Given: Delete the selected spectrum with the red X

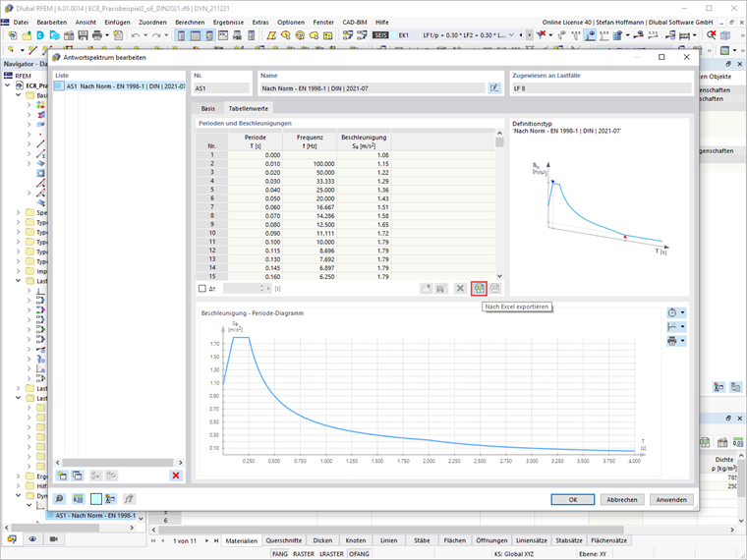Looking at the screenshot, I should pyautogui.click(x=176, y=476).
